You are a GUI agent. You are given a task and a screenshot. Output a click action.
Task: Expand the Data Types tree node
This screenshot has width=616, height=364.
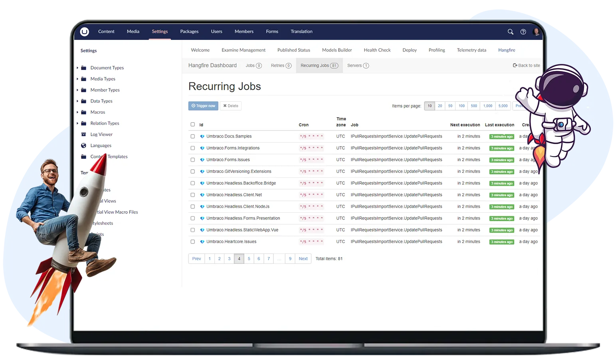point(77,101)
